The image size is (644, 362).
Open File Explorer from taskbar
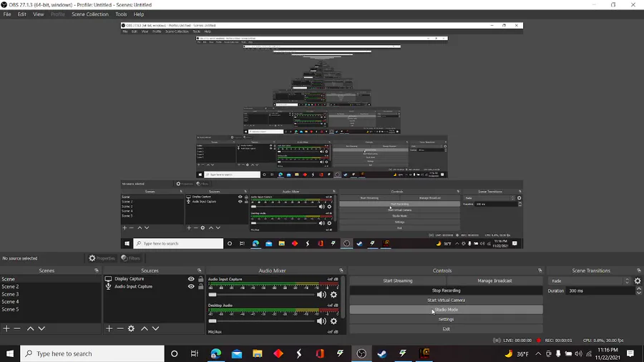click(257, 353)
